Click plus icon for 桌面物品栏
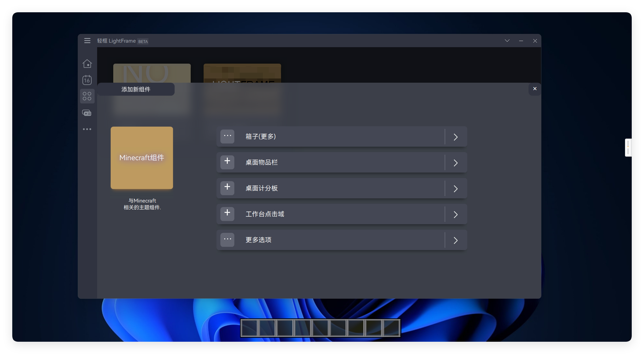 tap(227, 162)
